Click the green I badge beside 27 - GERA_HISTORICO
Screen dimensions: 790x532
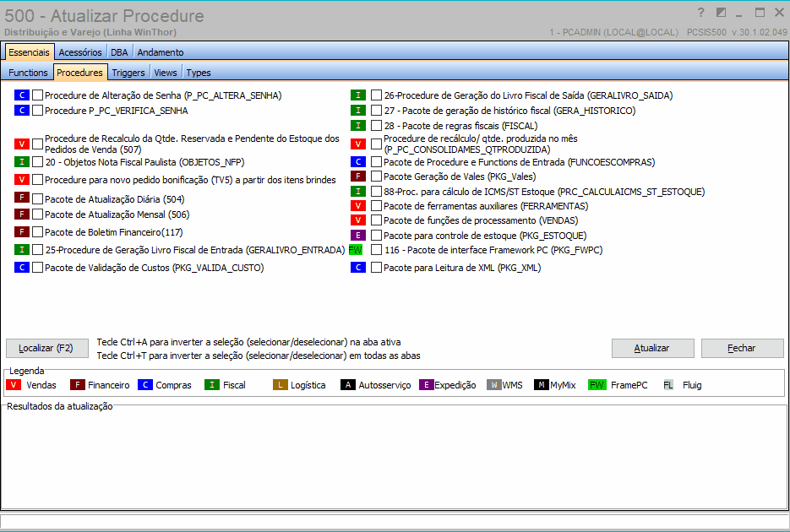(x=357, y=111)
